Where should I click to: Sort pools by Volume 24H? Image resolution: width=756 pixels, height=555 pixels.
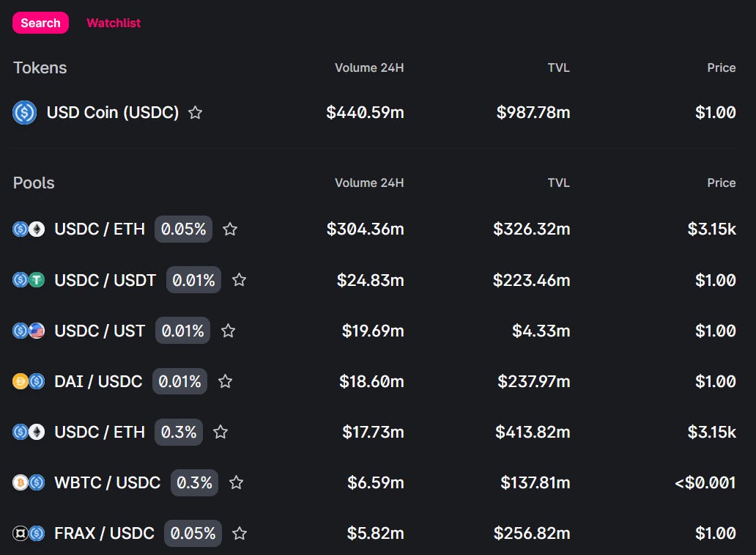coord(369,183)
